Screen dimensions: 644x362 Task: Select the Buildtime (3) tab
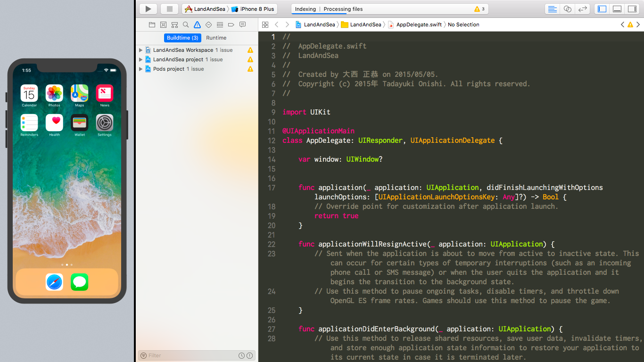(x=182, y=38)
